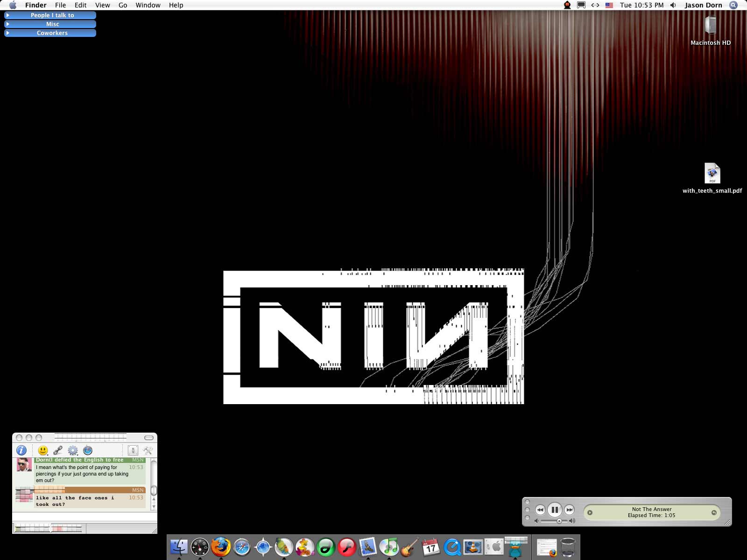Screen dimensions: 747x560
Task: Open the Trash in the Dock
Action: tap(568, 547)
